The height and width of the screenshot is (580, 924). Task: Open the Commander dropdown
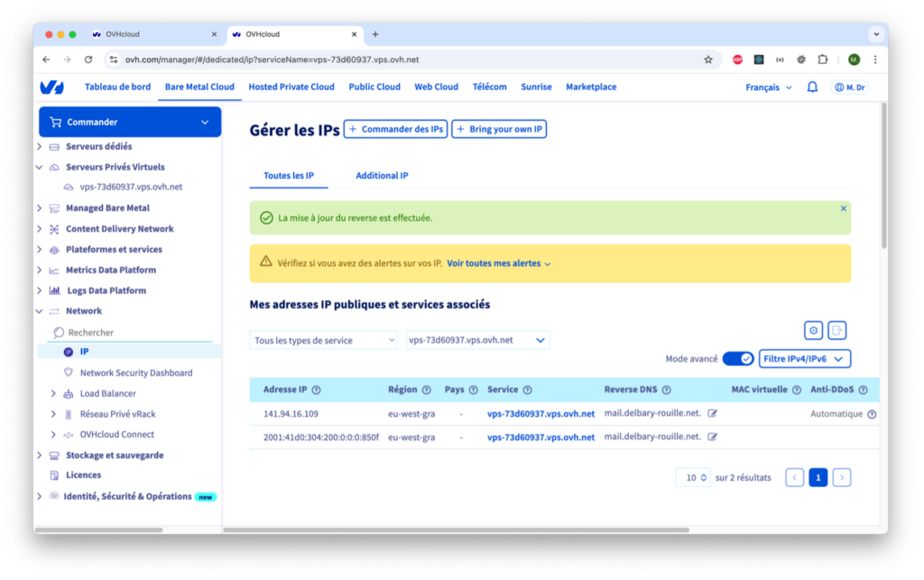pyautogui.click(x=130, y=122)
